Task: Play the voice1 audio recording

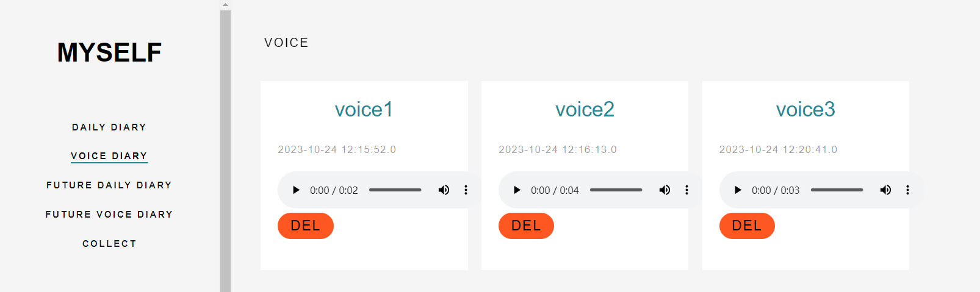Action: pyautogui.click(x=296, y=190)
